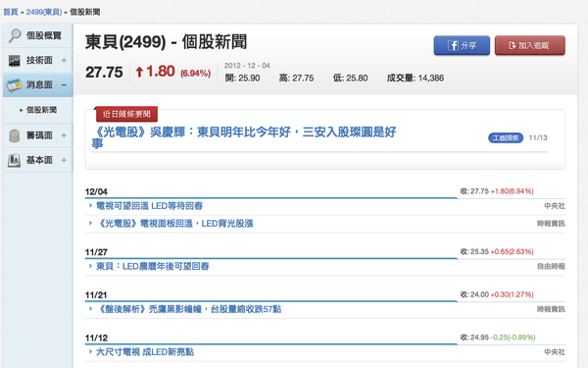Open the 籌碼面 sidebar menu label
The width and height of the screenshot is (588, 368).
click(39, 135)
